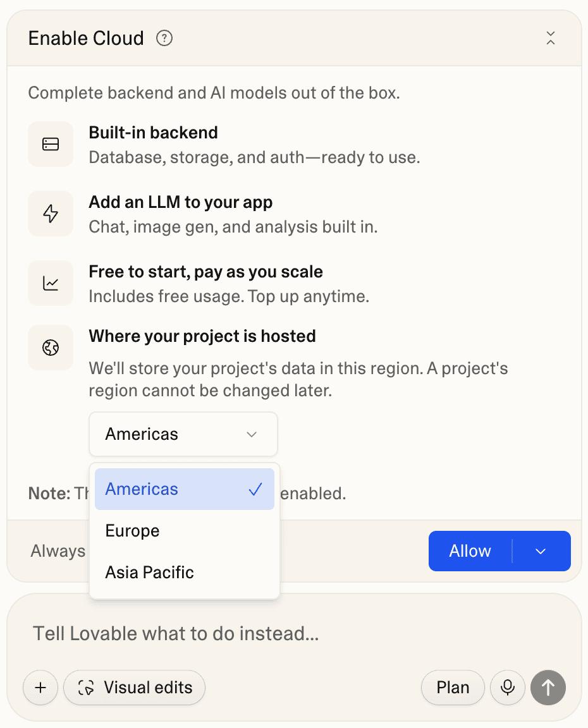Collapse the Enable Cloud panel
This screenshot has height=728, width=588.
550,39
